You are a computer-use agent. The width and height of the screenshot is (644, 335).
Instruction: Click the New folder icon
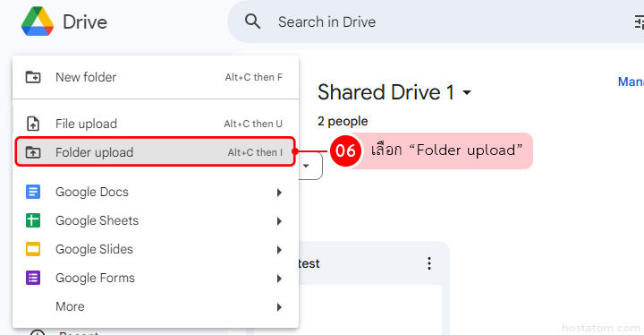point(33,77)
